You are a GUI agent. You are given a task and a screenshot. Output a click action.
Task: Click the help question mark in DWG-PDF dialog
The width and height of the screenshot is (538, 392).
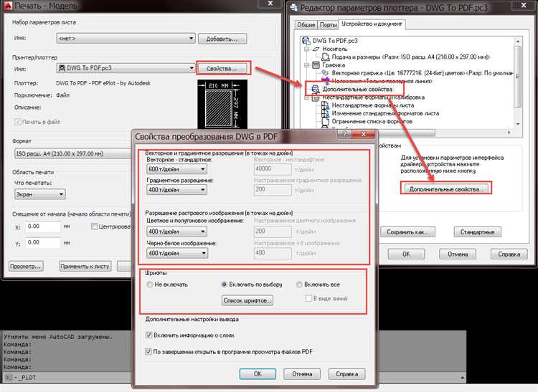346,134
